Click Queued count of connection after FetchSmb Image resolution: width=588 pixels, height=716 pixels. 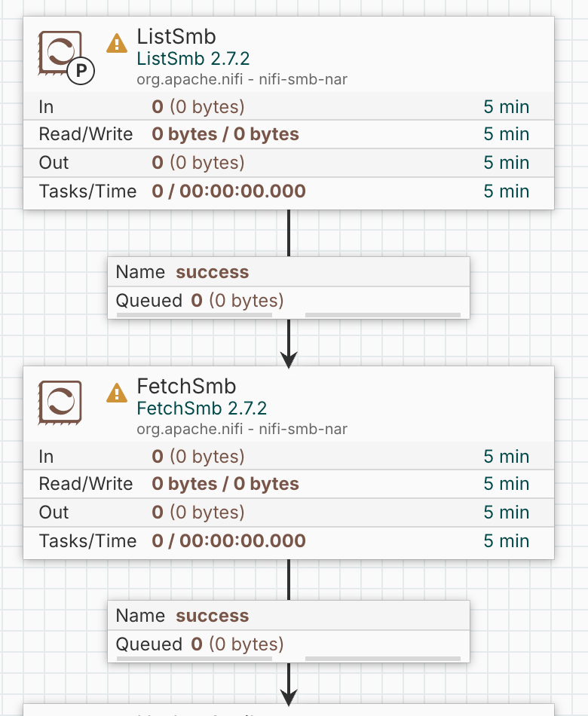click(x=237, y=644)
